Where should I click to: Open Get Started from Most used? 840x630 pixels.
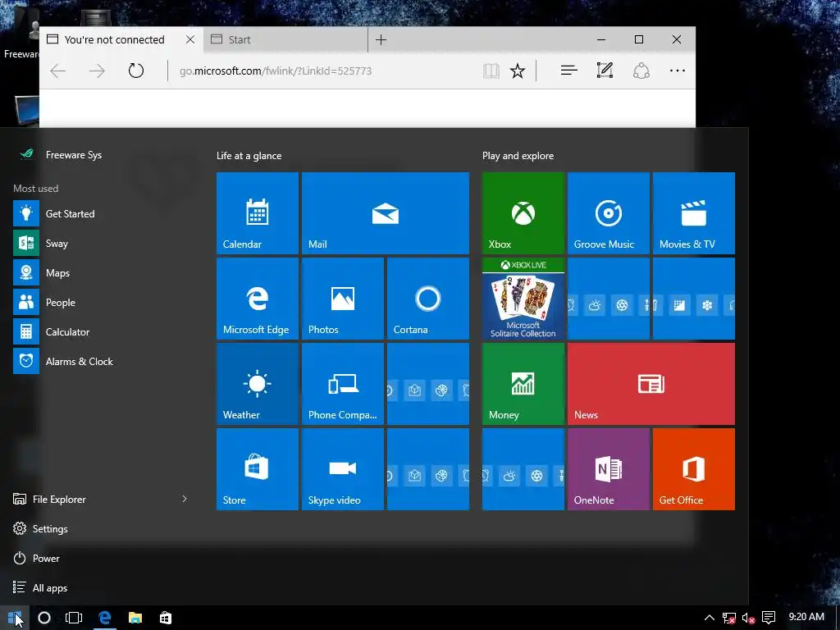tap(102, 214)
